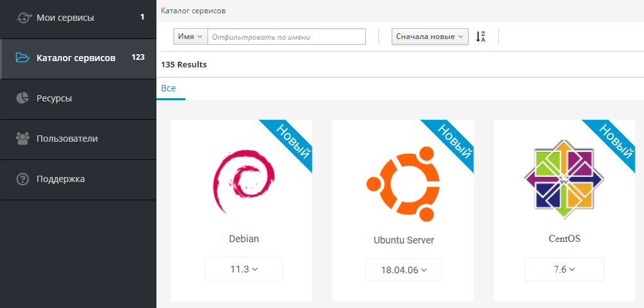Click the CentOS colorful logo
The image size is (644, 308).
coord(560,179)
